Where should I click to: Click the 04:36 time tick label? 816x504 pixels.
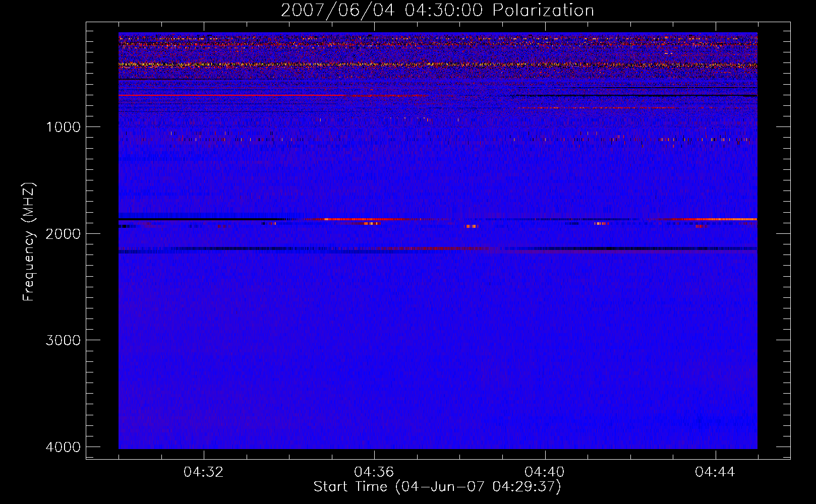pyautogui.click(x=374, y=472)
